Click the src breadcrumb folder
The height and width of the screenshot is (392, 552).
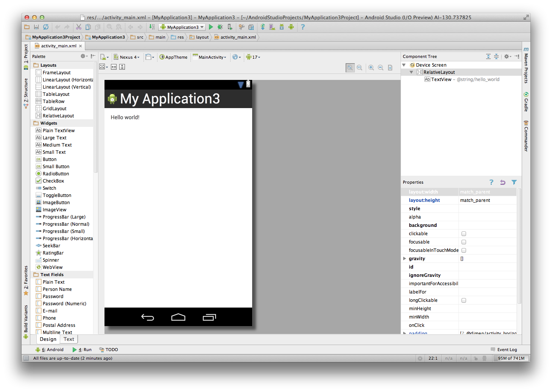pos(137,37)
